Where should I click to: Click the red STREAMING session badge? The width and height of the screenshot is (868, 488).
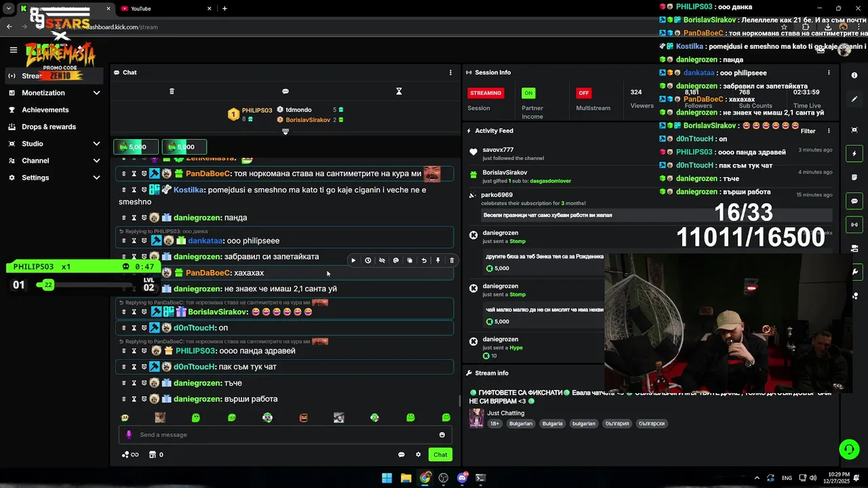pos(486,93)
